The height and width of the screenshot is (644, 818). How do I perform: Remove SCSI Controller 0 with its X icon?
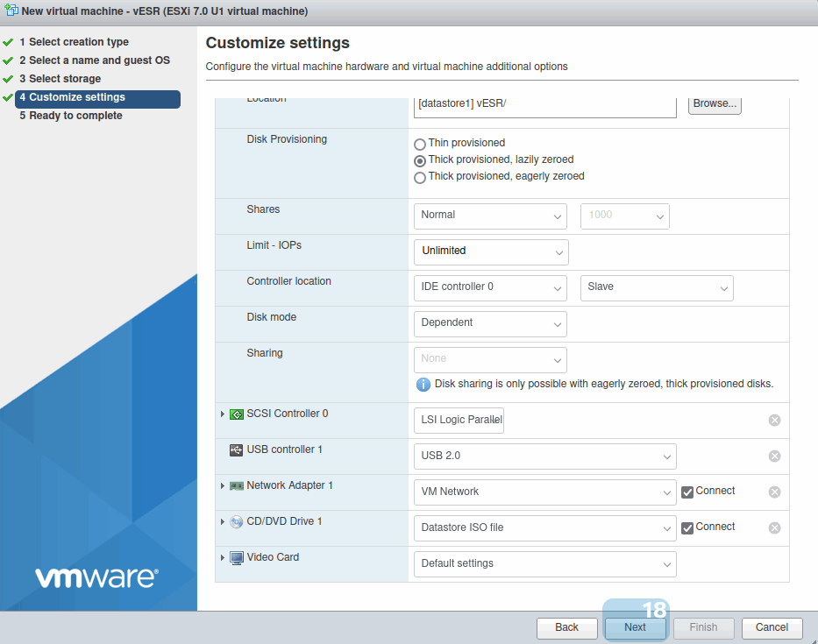[774, 421]
